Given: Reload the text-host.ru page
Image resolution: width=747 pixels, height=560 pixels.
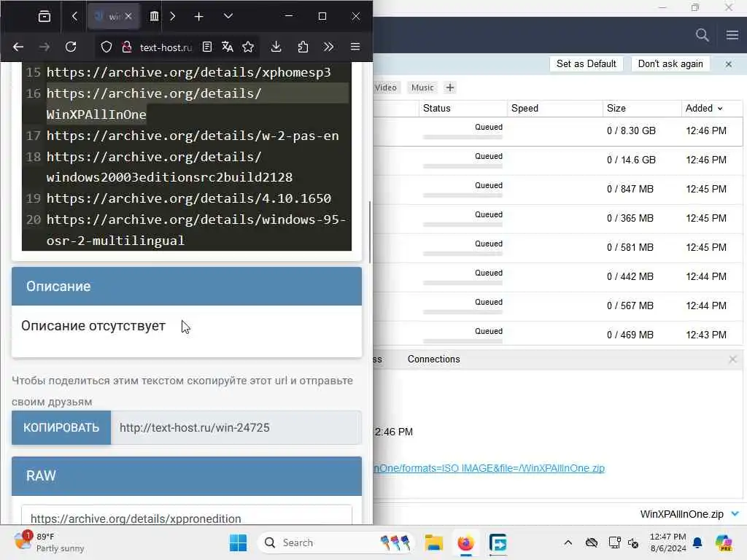Looking at the screenshot, I should click(71, 47).
